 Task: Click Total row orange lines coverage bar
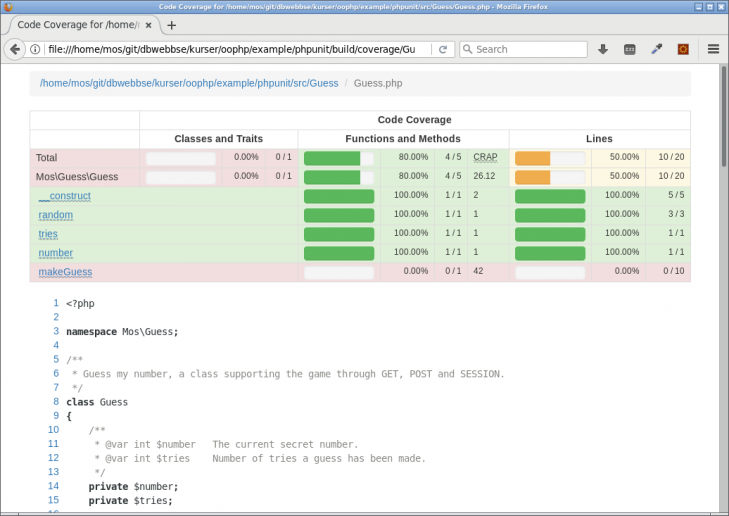[550, 158]
